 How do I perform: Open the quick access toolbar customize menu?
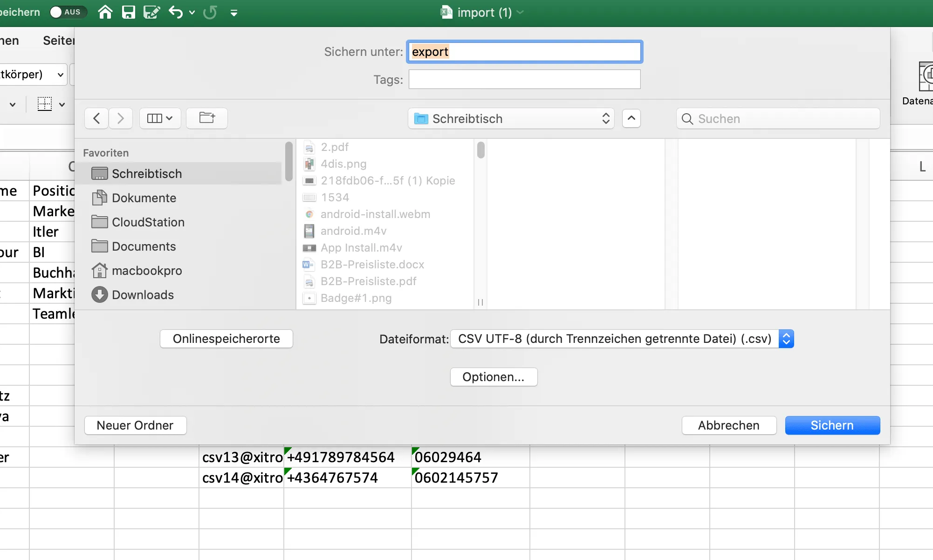pyautogui.click(x=234, y=13)
